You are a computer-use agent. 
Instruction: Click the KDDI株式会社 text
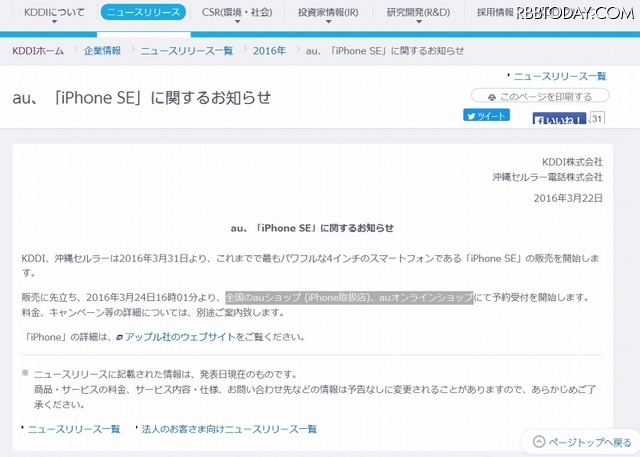[x=572, y=162]
